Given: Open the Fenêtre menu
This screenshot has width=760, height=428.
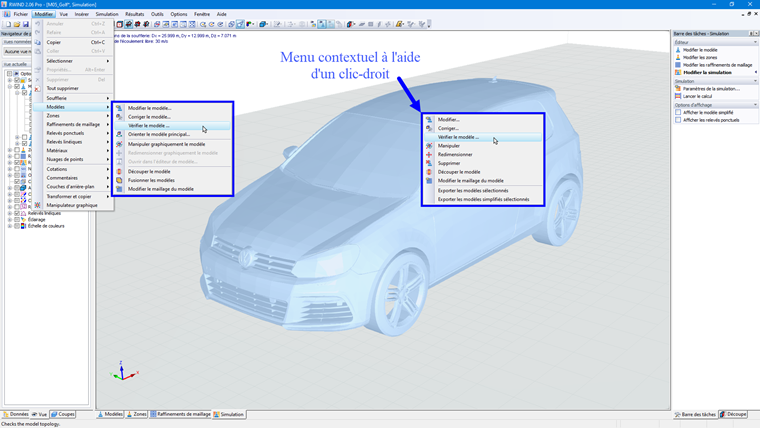Looking at the screenshot, I should pyautogui.click(x=202, y=14).
